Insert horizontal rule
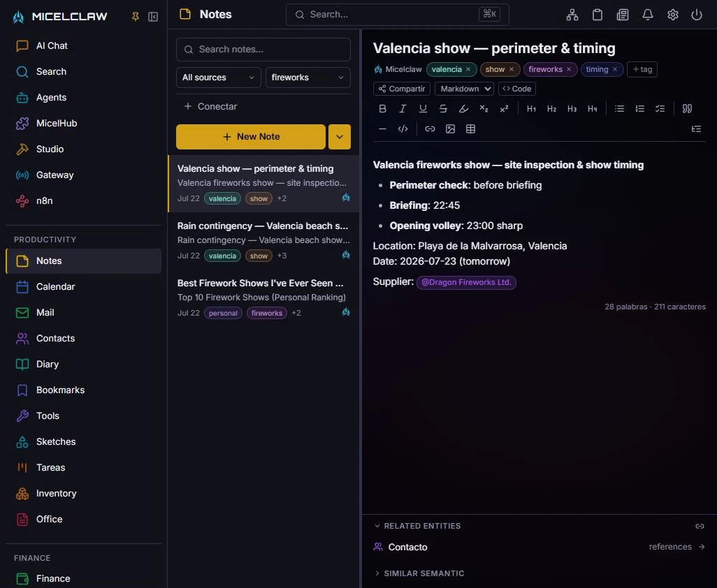This screenshot has width=717, height=588. pyautogui.click(x=383, y=128)
